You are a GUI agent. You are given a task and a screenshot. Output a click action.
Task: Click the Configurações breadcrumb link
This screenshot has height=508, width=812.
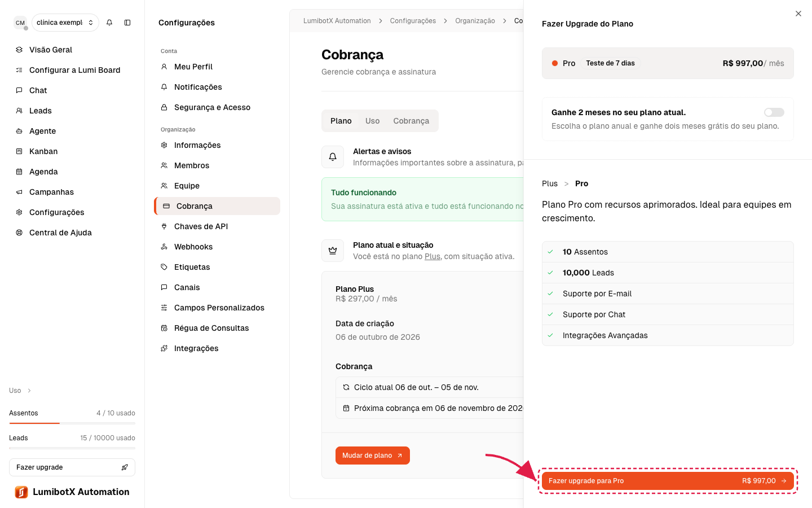tap(413, 21)
